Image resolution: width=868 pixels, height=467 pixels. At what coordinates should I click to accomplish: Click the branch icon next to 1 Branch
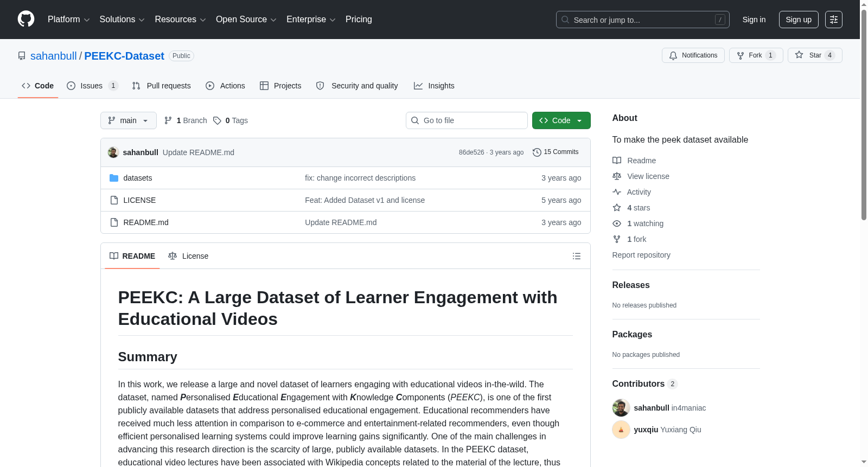coord(168,120)
